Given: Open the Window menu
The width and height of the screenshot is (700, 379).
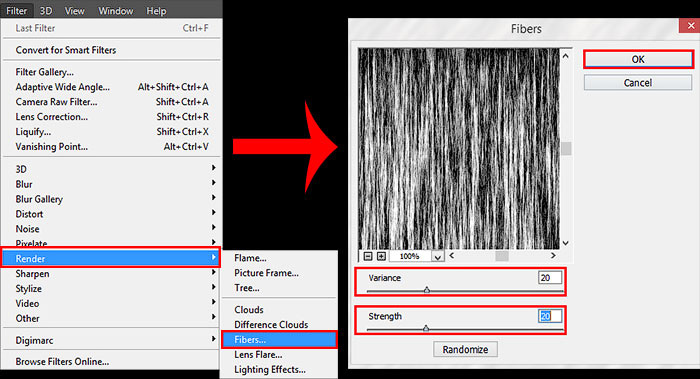Looking at the screenshot, I should 116,11.
